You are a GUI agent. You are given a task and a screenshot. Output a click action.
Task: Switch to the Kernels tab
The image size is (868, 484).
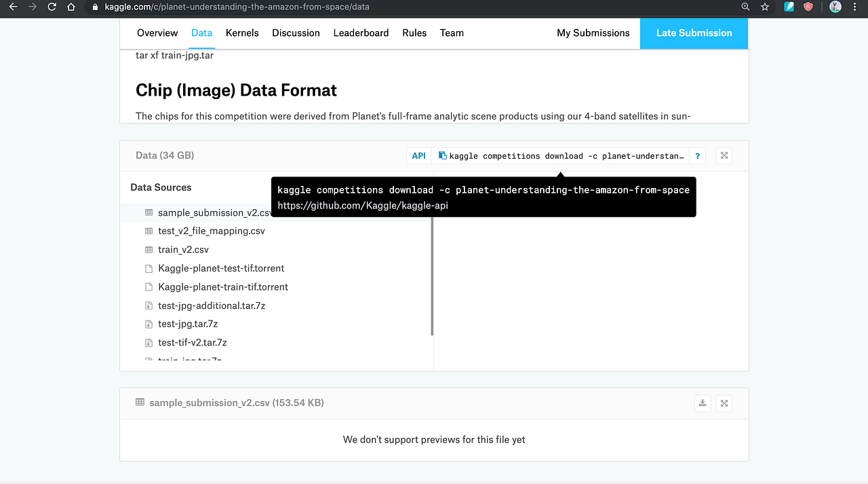tap(242, 33)
